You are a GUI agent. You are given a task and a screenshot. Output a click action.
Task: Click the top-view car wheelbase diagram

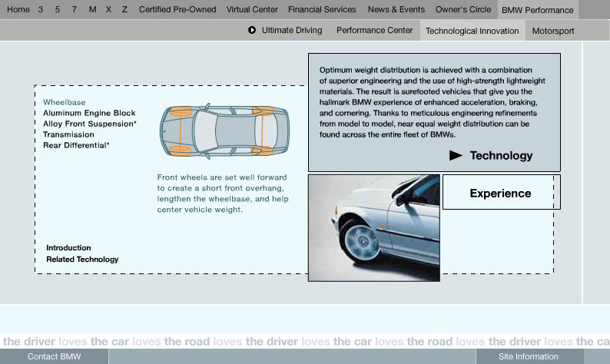click(x=224, y=131)
